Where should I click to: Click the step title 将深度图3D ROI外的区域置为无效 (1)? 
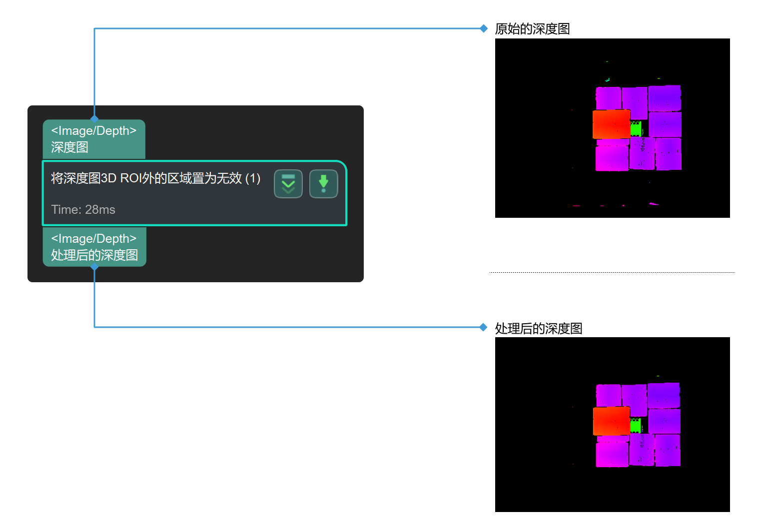click(x=156, y=178)
